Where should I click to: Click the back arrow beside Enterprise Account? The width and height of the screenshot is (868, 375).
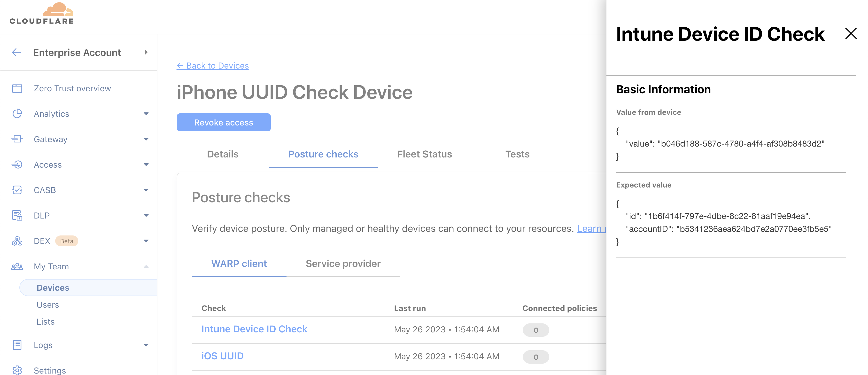(16, 52)
